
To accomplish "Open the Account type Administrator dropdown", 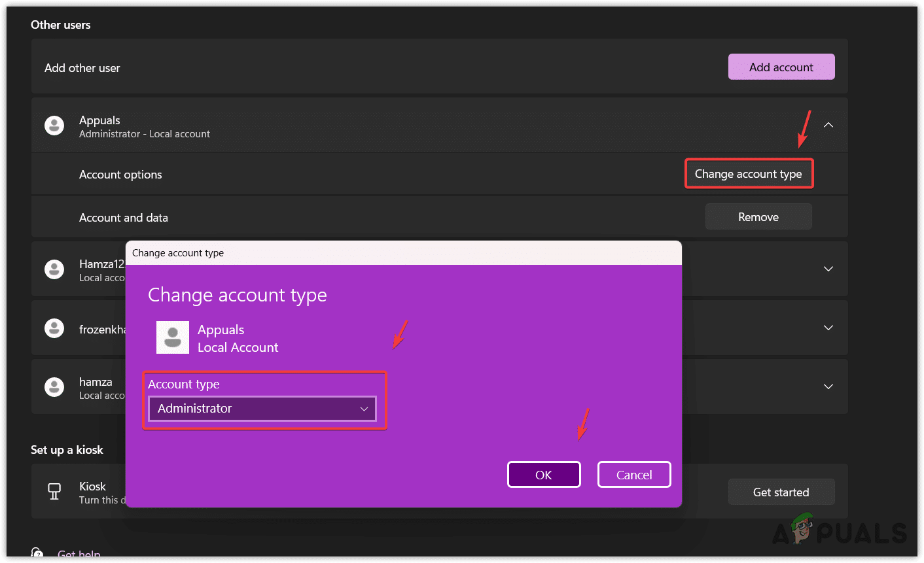I will [262, 409].
